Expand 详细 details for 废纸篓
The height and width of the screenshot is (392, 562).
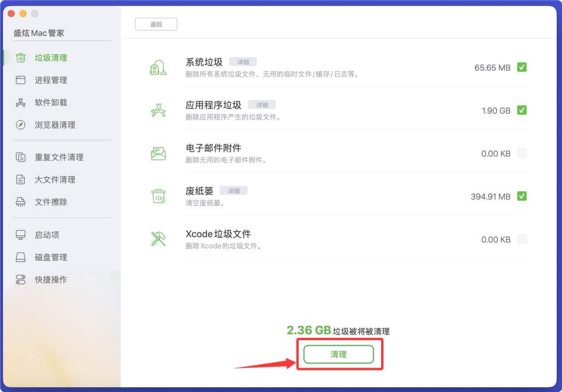(x=234, y=190)
